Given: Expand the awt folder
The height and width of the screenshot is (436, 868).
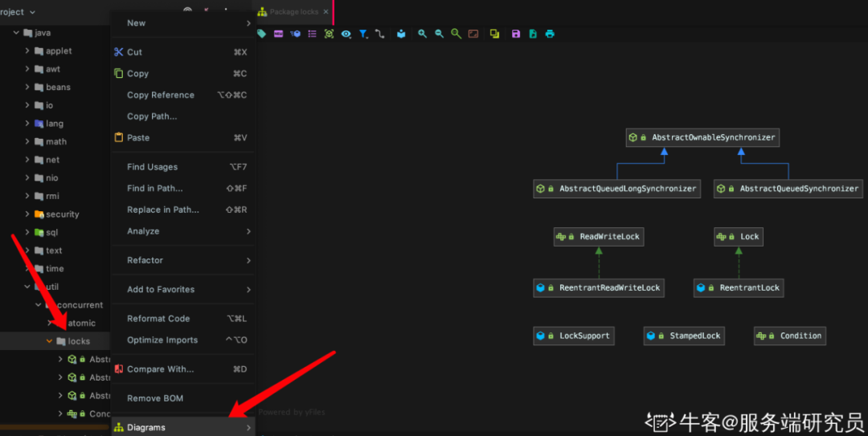Looking at the screenshot, I should click(x=27, y=69).
